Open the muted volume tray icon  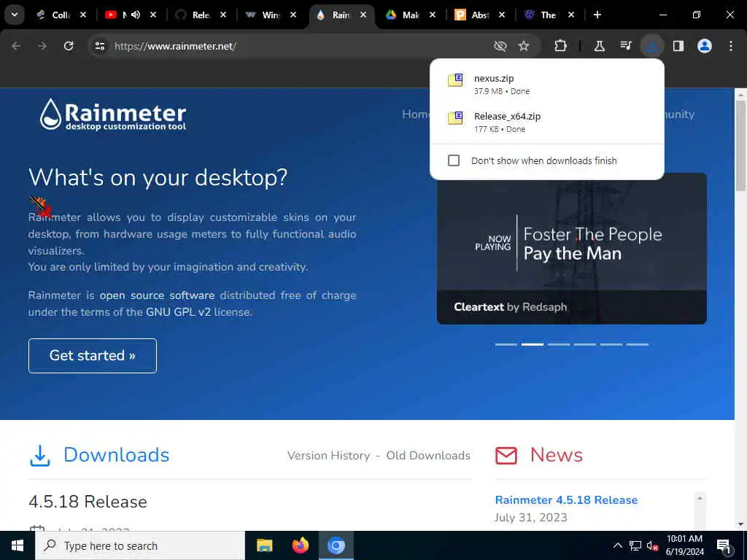click(652, 545)
